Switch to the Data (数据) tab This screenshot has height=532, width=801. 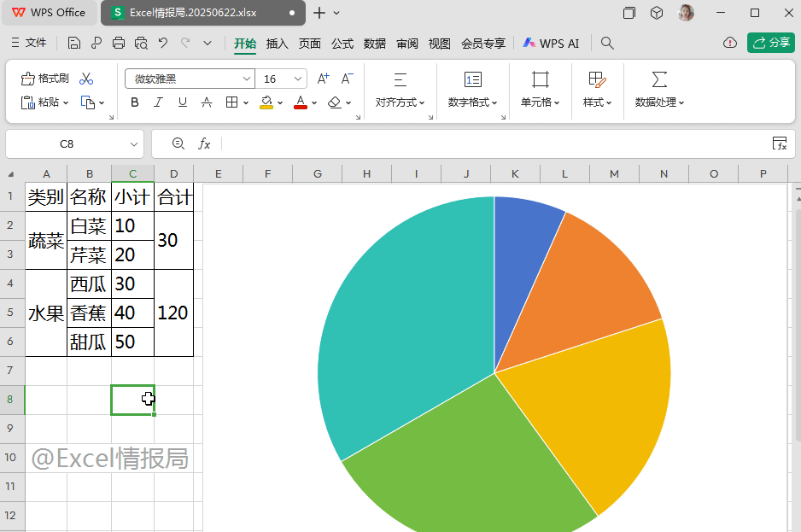[x=374, y=44]
